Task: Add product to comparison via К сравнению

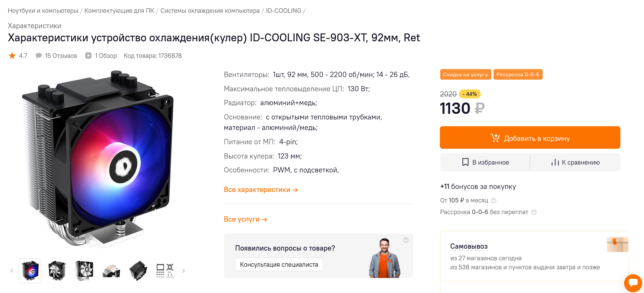Action: tap(575, 162)
